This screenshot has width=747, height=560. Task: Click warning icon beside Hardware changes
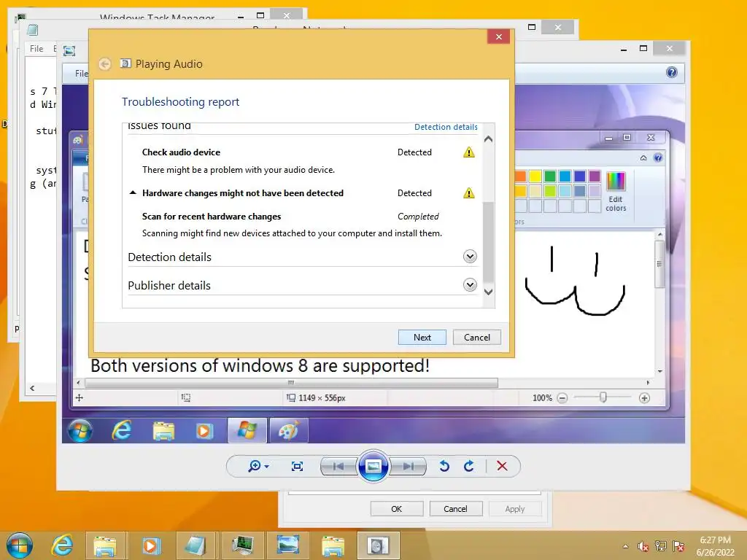pos(469,192)
